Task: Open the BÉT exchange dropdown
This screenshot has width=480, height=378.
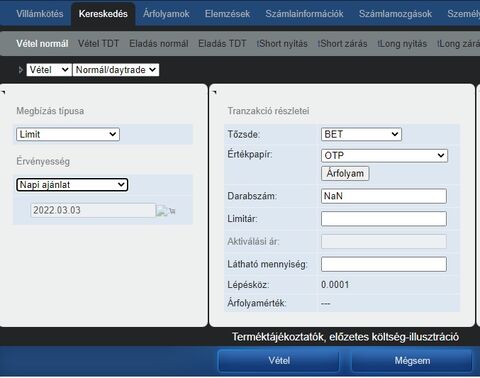Action: click(x=361, y=134)
